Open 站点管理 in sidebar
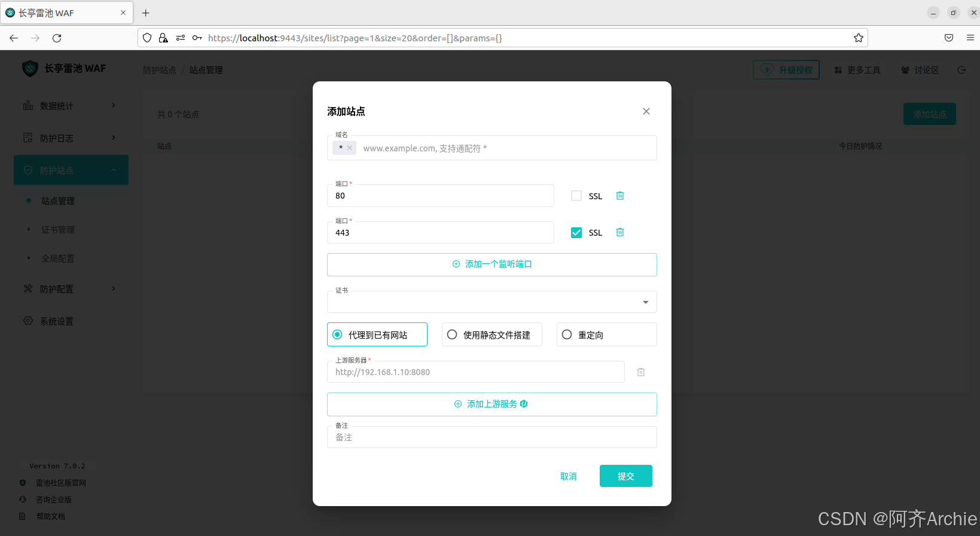The height and width of the screenshot is (536, 980). coord(58,201)
